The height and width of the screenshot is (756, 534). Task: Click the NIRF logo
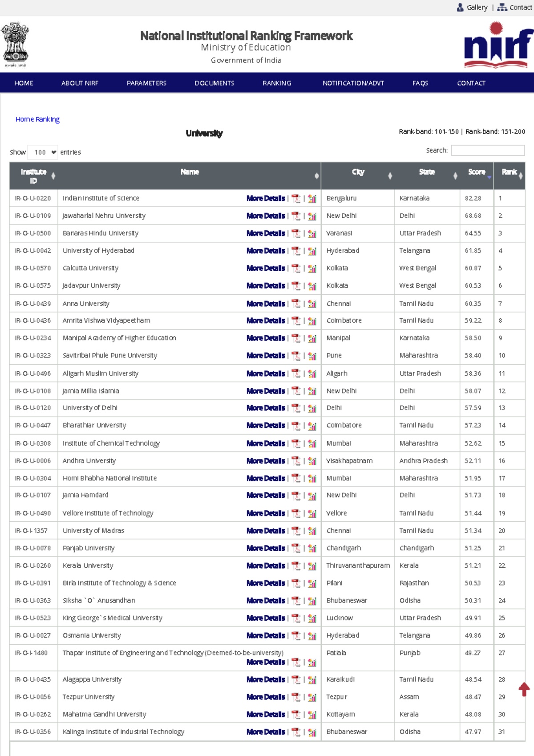(x=498, y=45)
